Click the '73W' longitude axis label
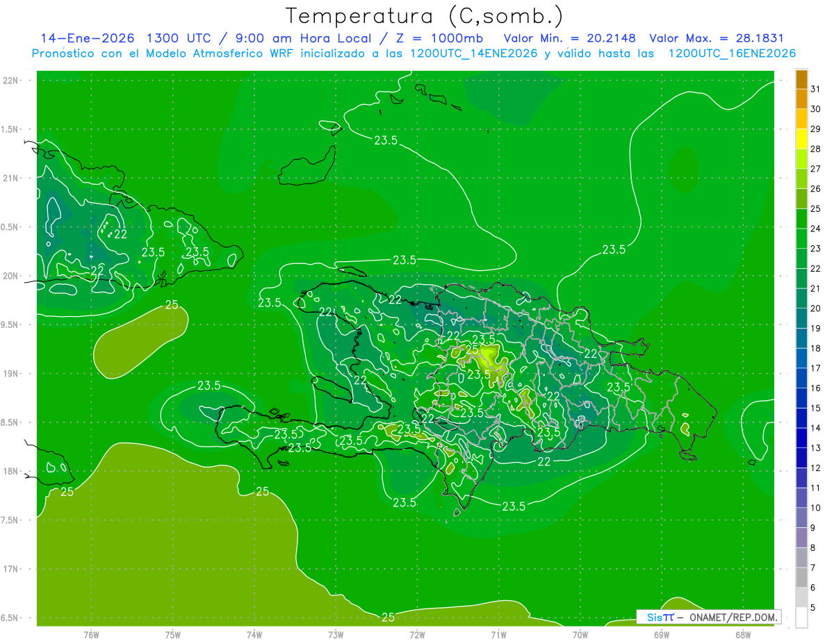Image resolution: width=834 pixels, height=644 pixels. pyautogui.click(x=336, y=634)
